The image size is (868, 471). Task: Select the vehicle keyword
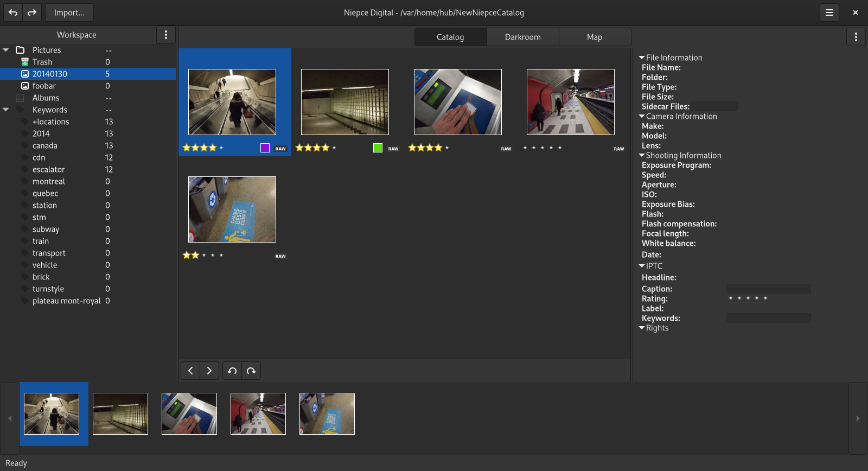pos(45,265)
